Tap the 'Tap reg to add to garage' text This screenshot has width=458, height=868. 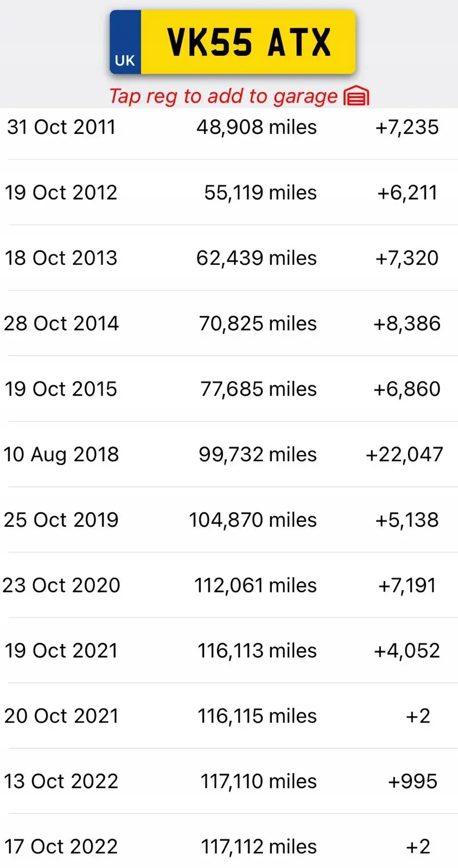click(223, 97)
